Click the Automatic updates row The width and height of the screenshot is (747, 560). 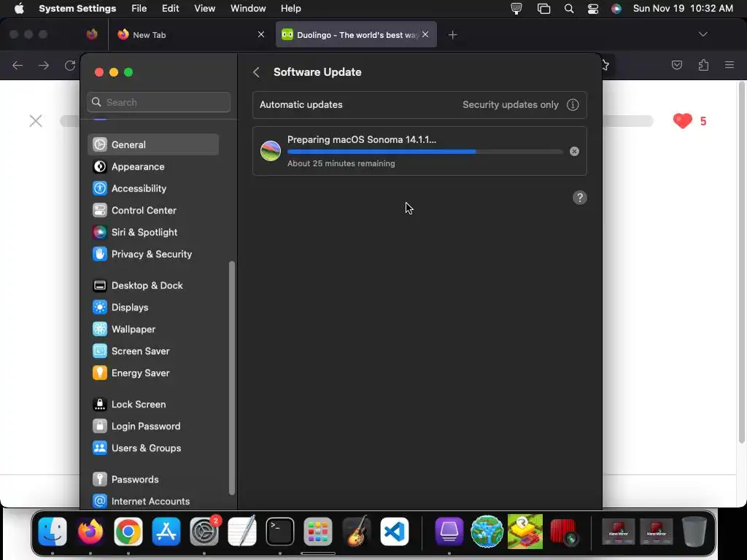tap(419, 105)
